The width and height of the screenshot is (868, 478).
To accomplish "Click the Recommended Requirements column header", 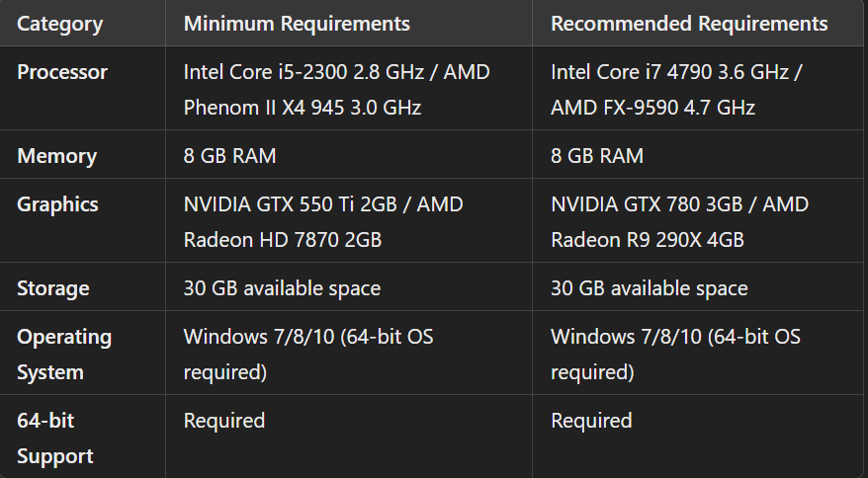I will (689, 23).
